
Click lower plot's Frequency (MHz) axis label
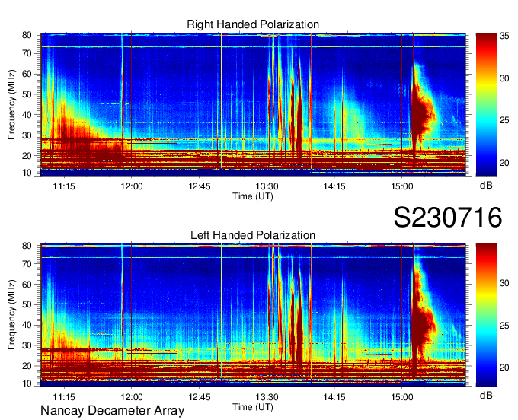pos(11,315)
